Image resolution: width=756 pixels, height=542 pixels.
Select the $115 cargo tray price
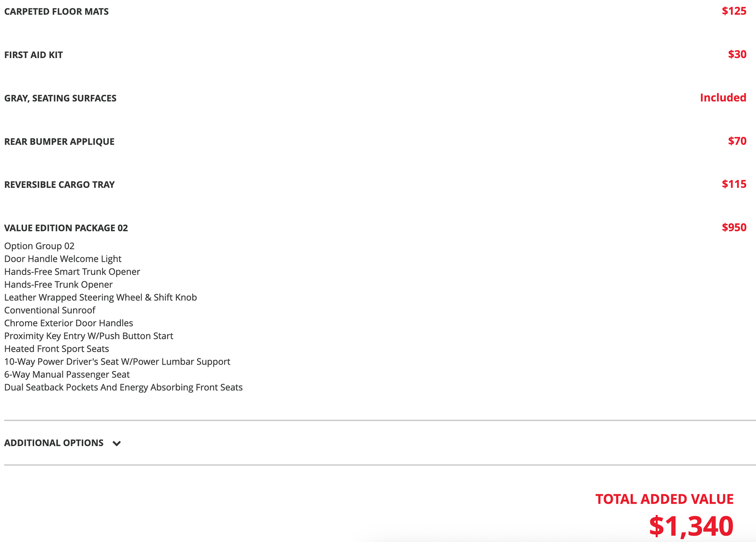[734, 184]
